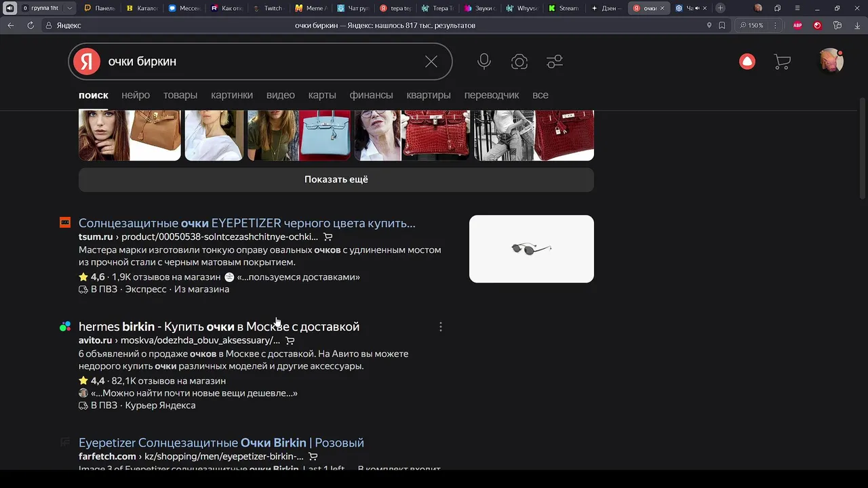Viewport: 868px width, 488px height.
Task: Switch to the товары search tab
Action: [x=180, y=95]
